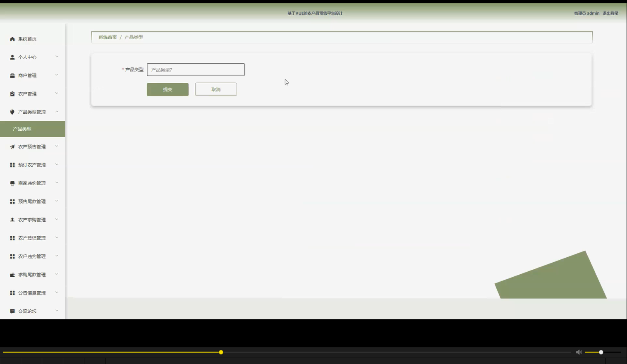Open the 求购尾款管理 menu label
The width and height of the screenshot is (627, 364).
tap(32, 275)
